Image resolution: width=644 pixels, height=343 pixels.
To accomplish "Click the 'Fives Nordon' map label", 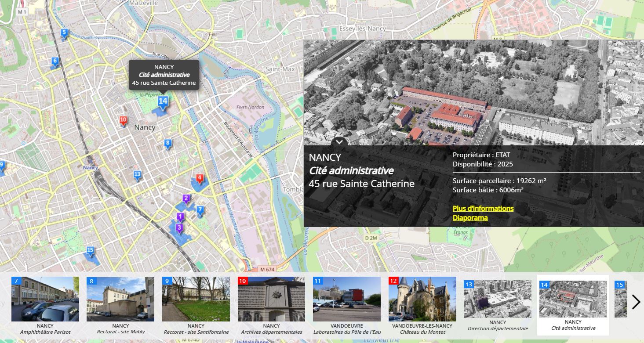I will pyautogui.click(x=250, y=107).
